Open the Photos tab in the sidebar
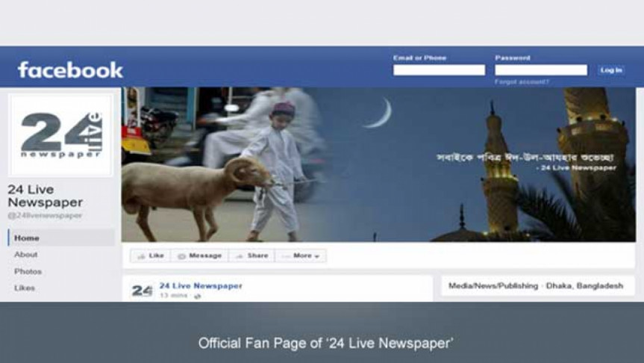644x363 pixels. pos(28,271)
